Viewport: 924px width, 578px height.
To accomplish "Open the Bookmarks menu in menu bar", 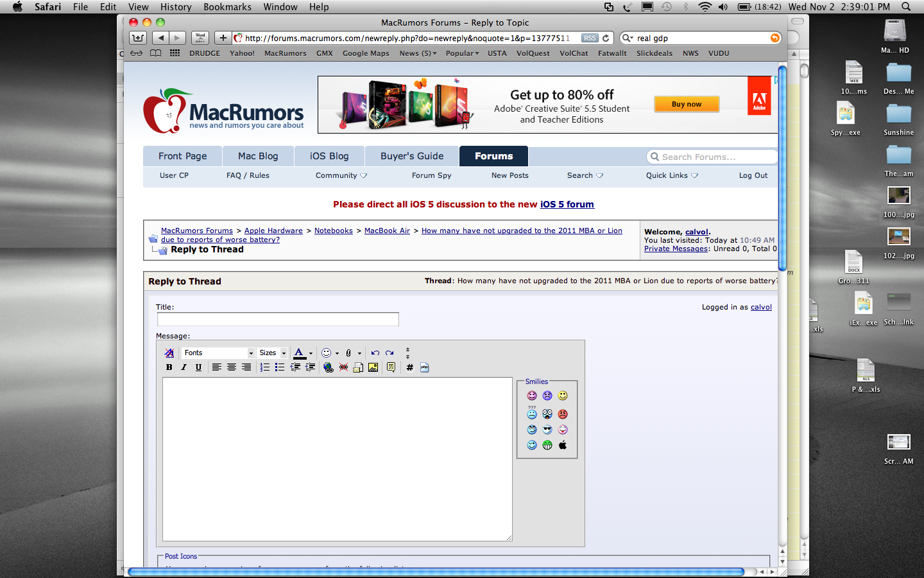I will (227, 7).
